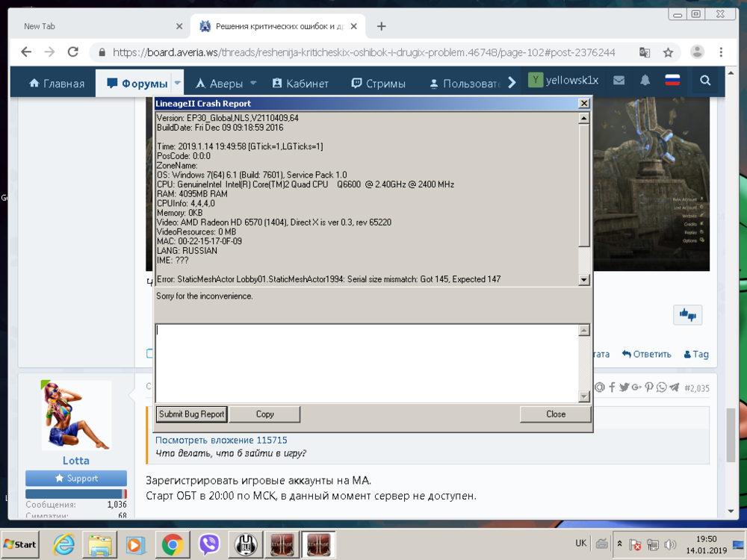Show hidden system tray icons
This screenshot has height=560, width=747.
click(x=619, y=544)
